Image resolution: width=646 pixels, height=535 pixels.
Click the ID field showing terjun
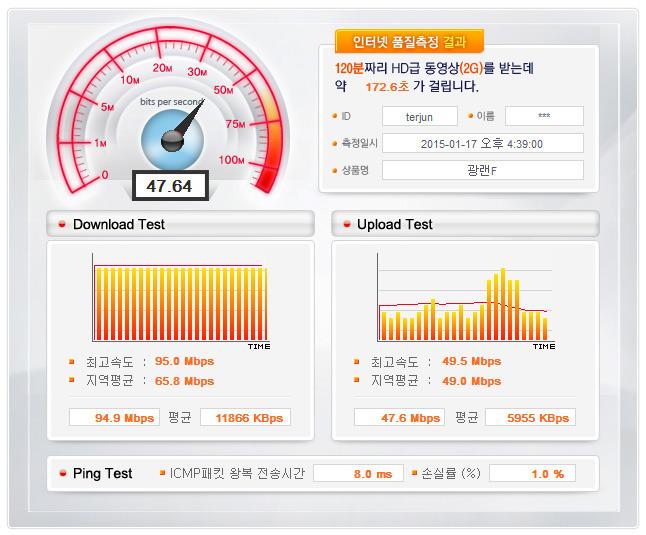click(419, 117)
